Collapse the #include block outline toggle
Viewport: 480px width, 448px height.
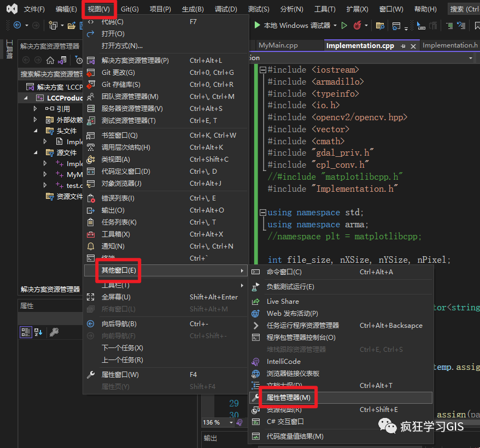(x=262, y=70)
